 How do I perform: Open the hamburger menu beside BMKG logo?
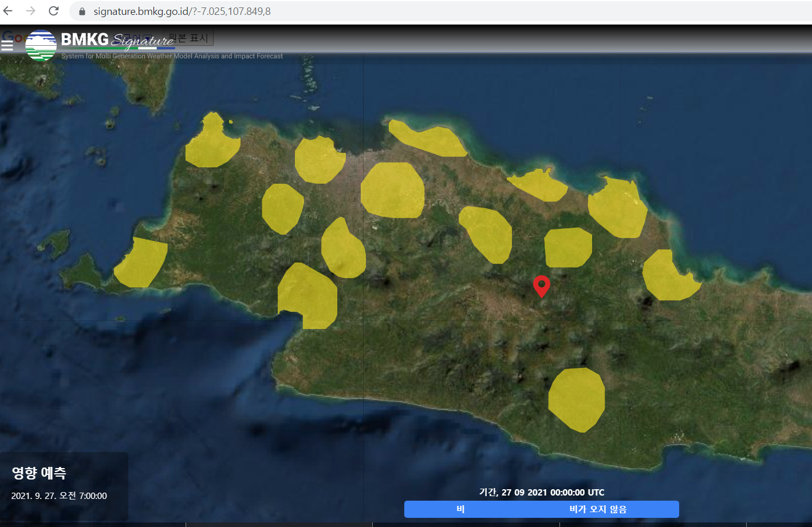point(7,45)
